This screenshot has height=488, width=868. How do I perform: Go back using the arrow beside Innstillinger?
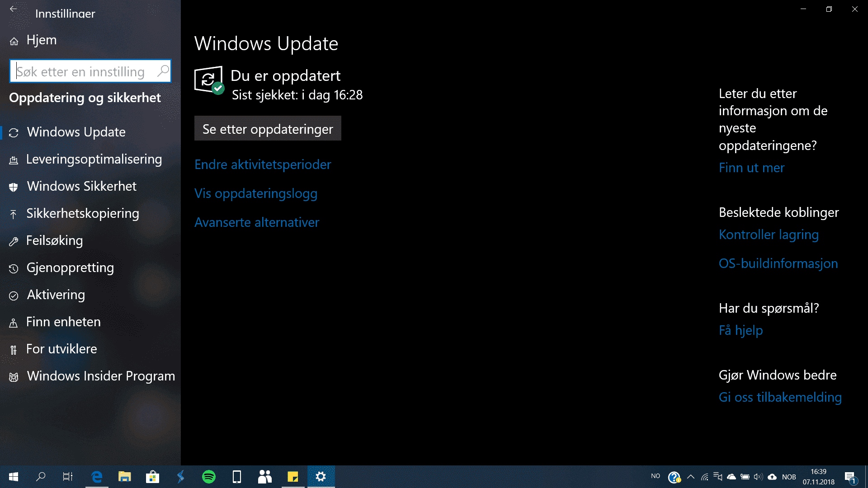(14, 9)
